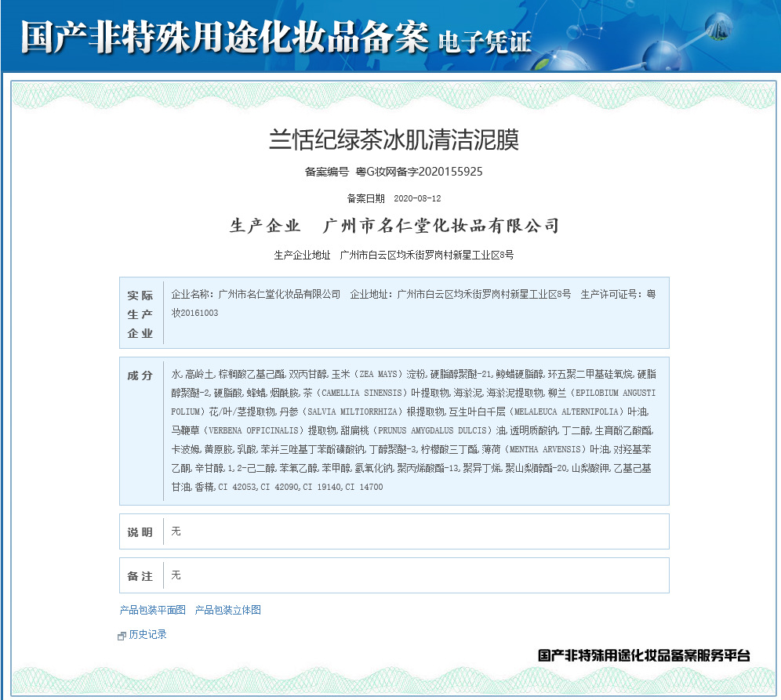This screenshot has height=700, width=781.
Task: Click filing date 2020-08-12
Action: coord(417,198)
